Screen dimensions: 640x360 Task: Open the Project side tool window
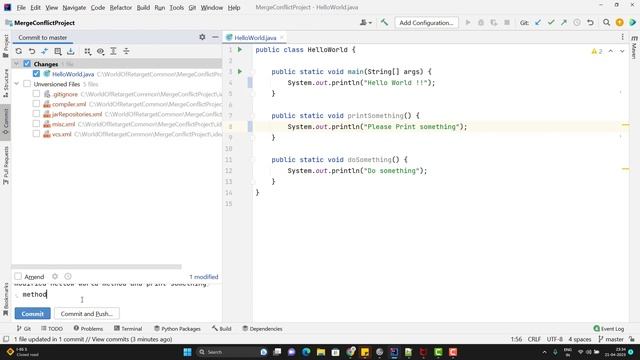point(6,46)
